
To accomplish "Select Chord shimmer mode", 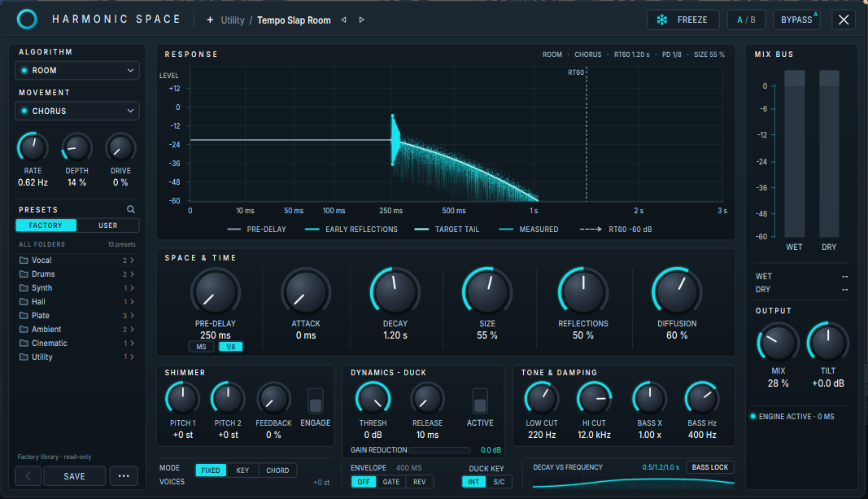I will coord(277,471).
